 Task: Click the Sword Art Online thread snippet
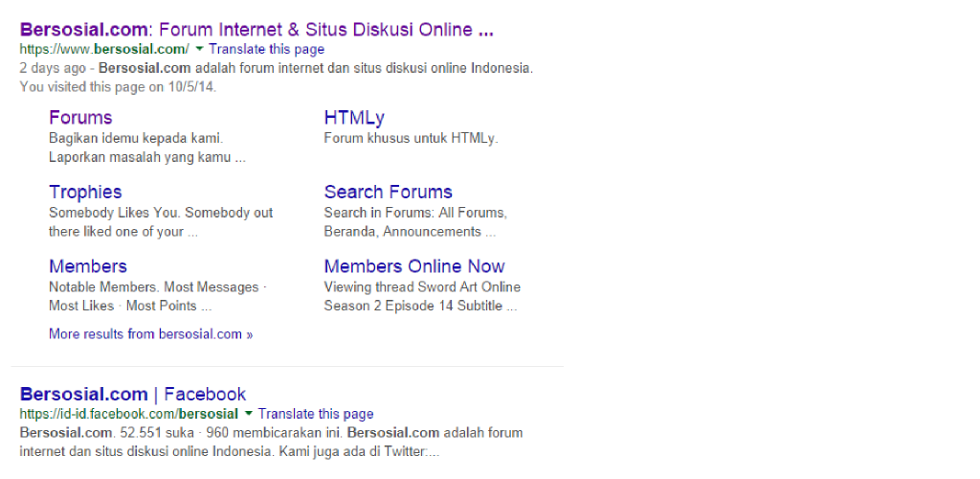(422, 296)
